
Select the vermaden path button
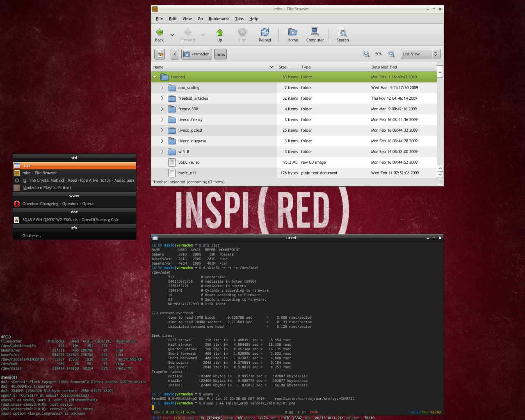tap(196, 54)
